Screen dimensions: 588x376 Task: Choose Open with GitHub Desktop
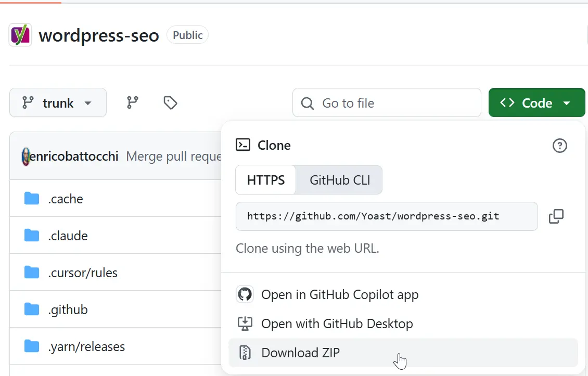click(403, 323)
